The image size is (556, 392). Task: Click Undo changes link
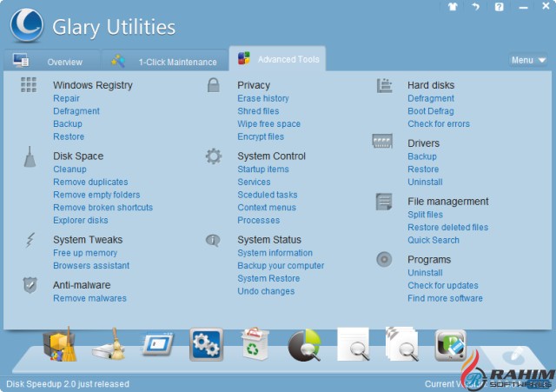click(x=266, y=291)
